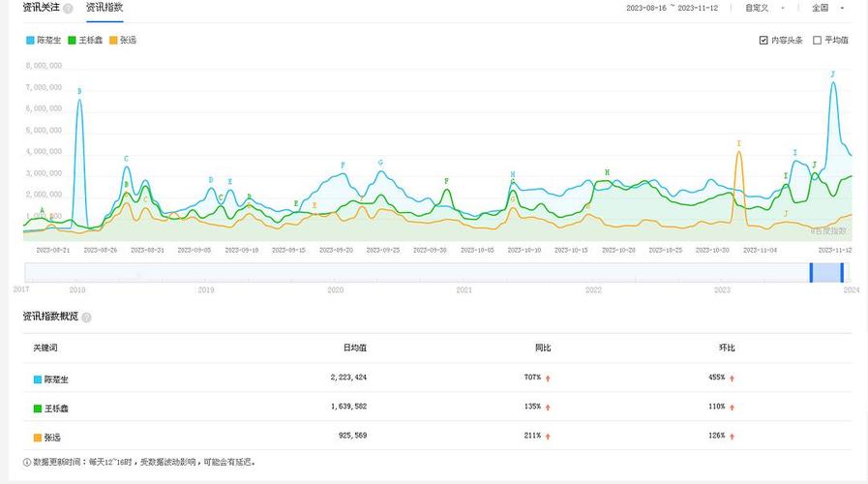The width and height of the screenshot is (868, 484).
Task: Click the 2023-08-21 axis date label
Action: click(x=53, y=251)
